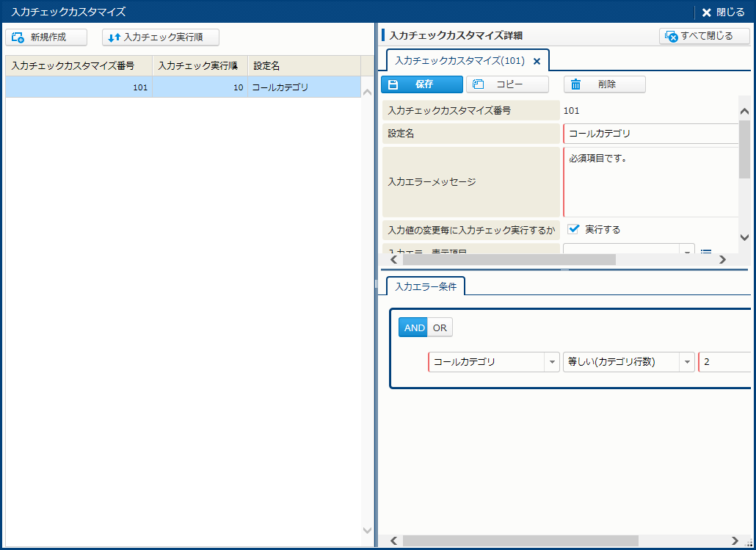Viewport: 756px width, 550px height.
Task: Select the AND condition toggle
Action: pyautogui.click(x=413, y=328)
